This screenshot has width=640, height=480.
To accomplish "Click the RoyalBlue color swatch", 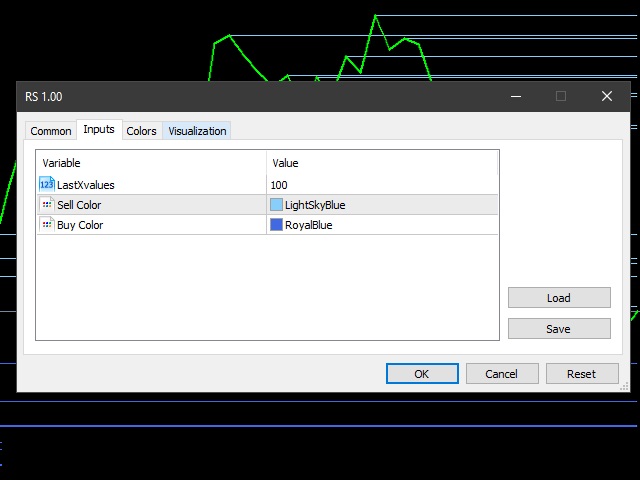I will (x=276, y=224).
